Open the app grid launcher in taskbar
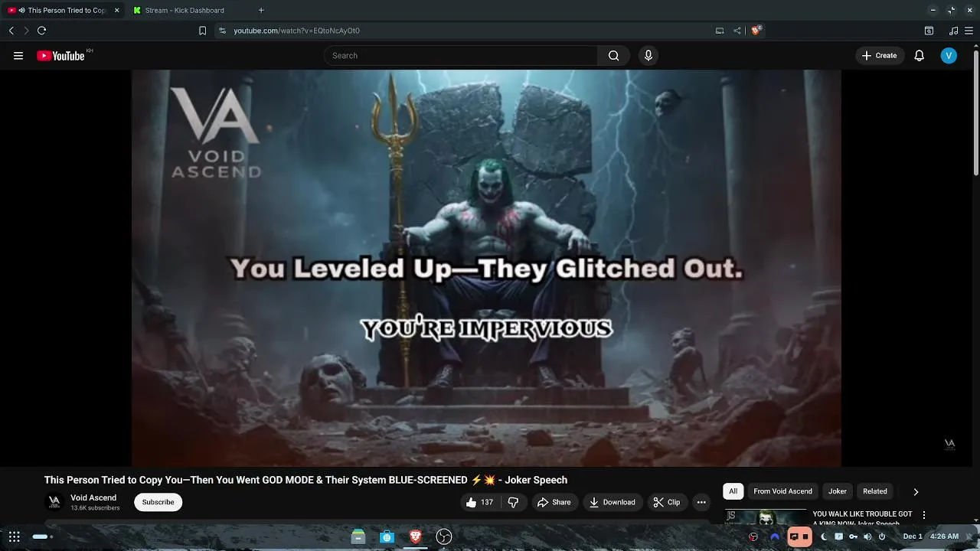 [x=15, y=537]
